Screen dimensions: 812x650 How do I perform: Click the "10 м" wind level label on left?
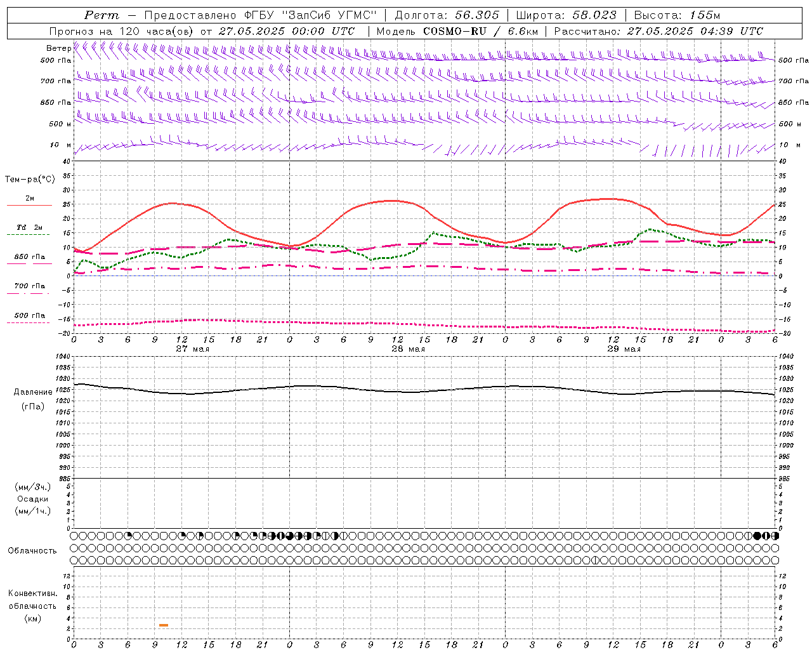point(61,145)
